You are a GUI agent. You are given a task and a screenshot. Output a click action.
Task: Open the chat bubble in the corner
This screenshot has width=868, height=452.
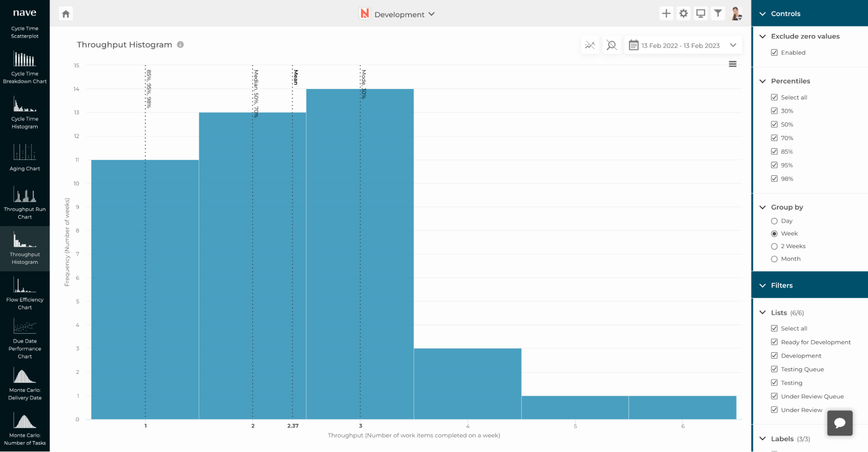(840, 423)
